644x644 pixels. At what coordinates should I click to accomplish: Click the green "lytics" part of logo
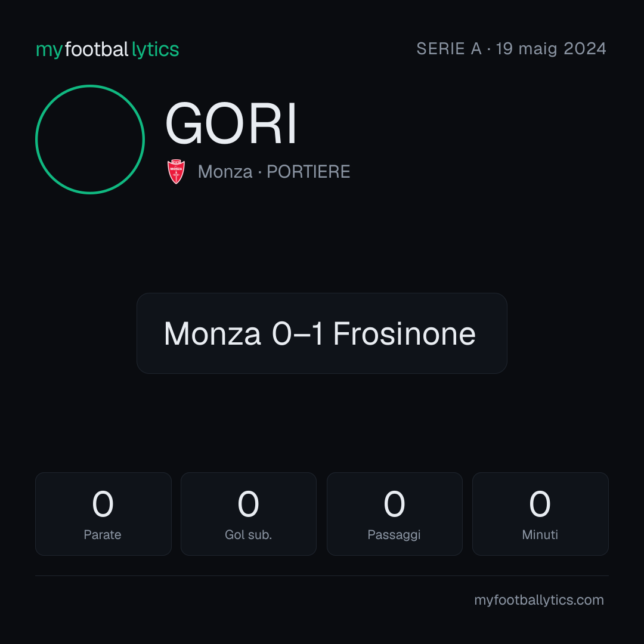[155, 49]
